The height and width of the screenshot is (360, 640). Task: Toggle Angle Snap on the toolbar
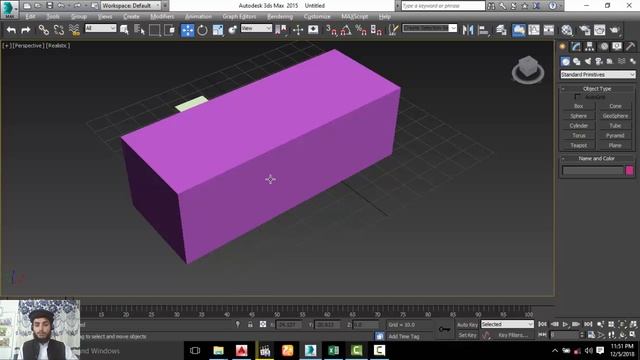tap(346, 30)
